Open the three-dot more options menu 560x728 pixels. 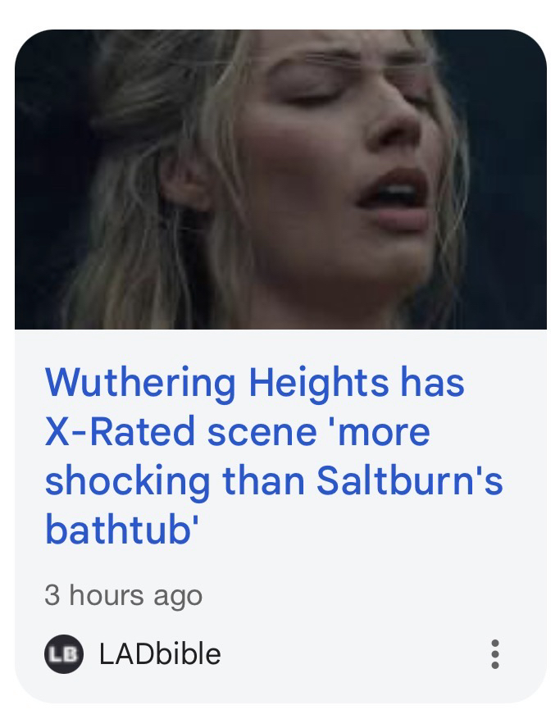pos(495,653)
